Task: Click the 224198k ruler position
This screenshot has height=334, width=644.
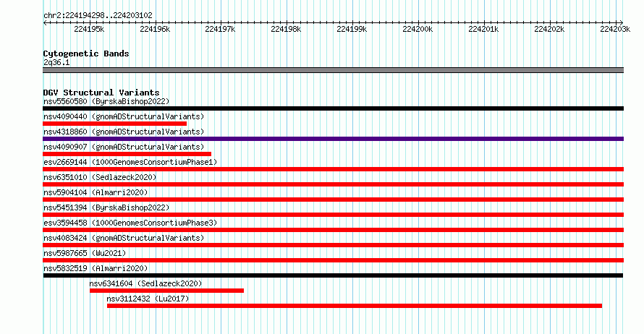Action: click(x=286, y=29)
